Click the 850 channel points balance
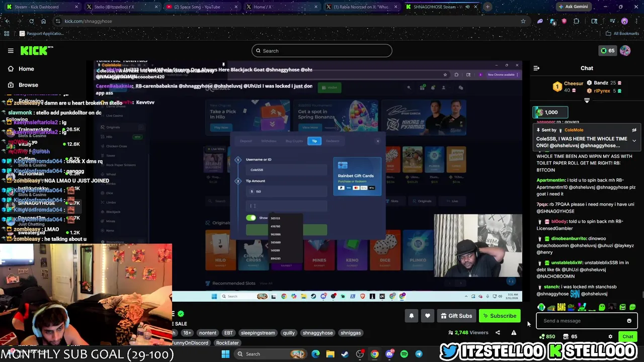This screenshot has width=644, height=362. (547, 337)
